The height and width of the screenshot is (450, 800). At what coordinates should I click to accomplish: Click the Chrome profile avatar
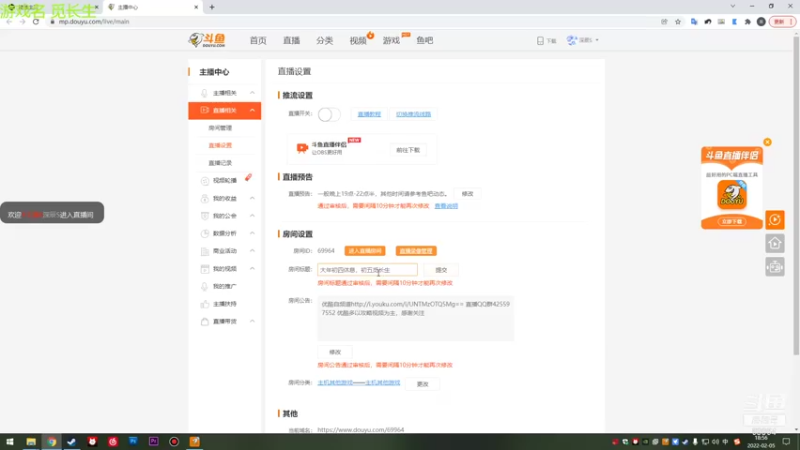761,21
